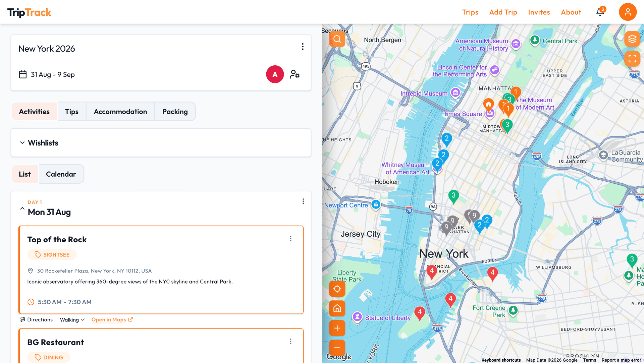The image size is (644, 363).
Task: Select the List view
Action: [x=25, y=174]
